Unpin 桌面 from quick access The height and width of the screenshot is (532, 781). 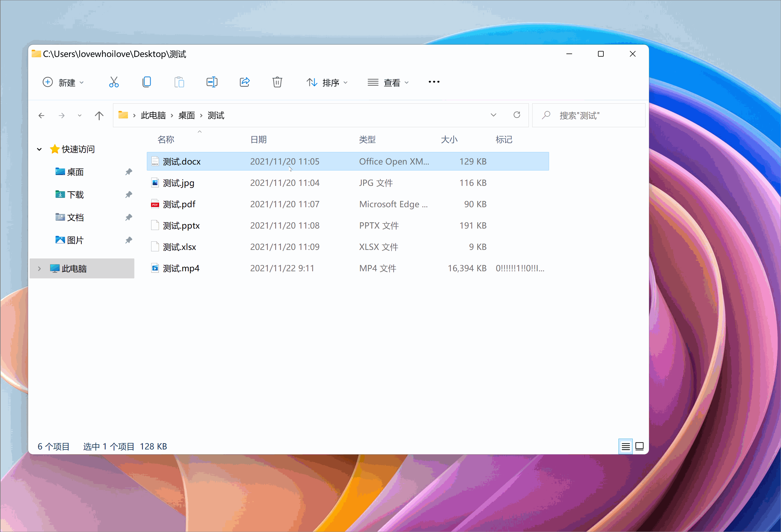point(129,172)
